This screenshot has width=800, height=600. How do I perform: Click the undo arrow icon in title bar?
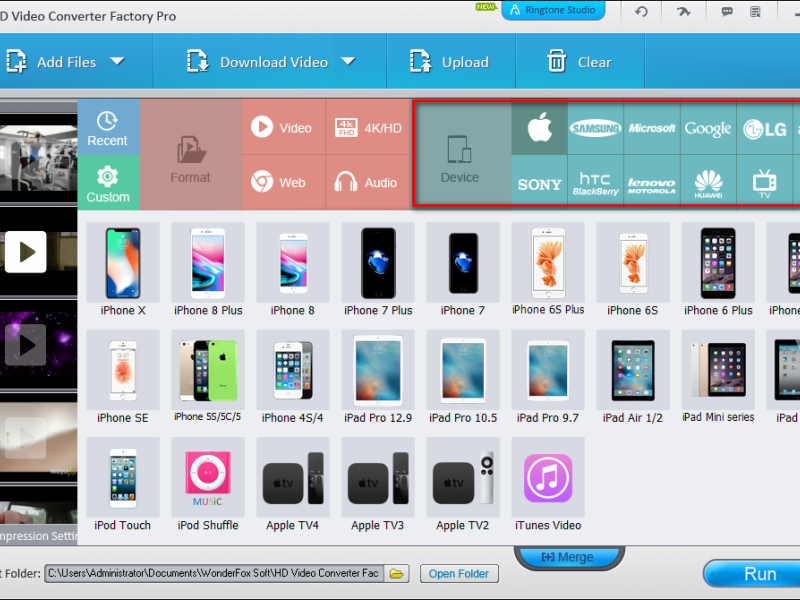(641, 11)
